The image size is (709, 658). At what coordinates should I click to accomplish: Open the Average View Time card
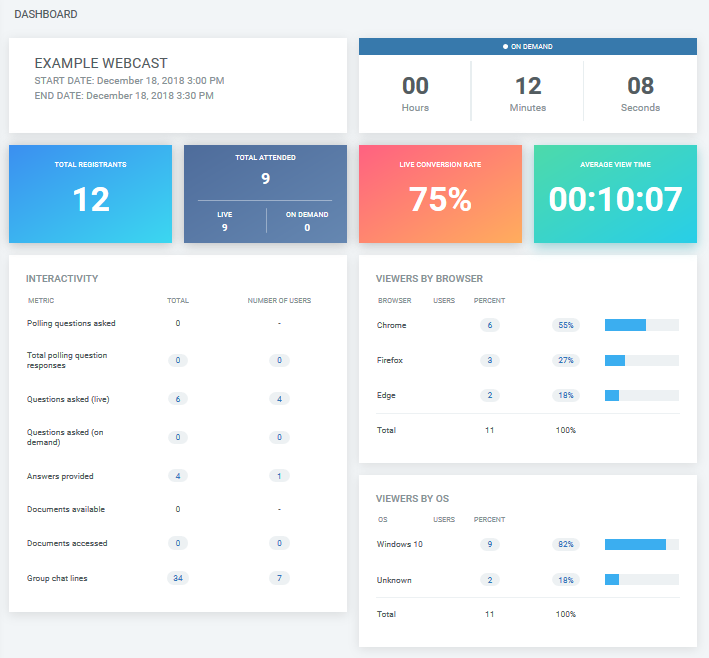point(615,194)
